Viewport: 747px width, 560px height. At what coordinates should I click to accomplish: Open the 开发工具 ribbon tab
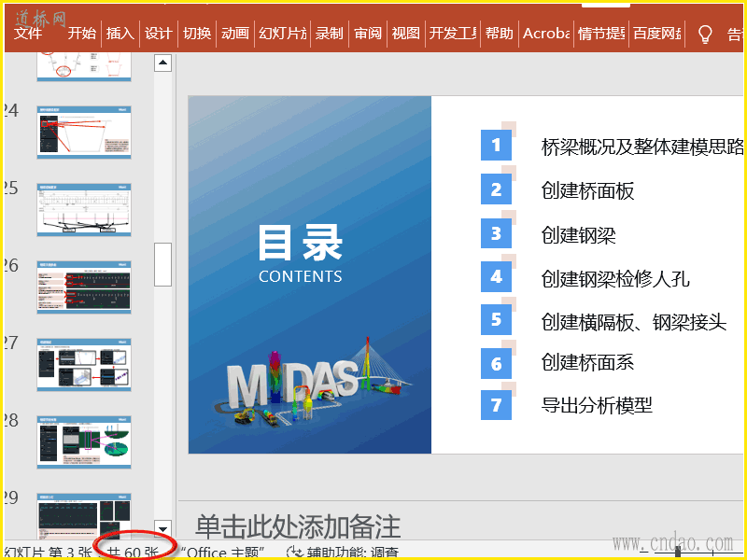(453, 33)
